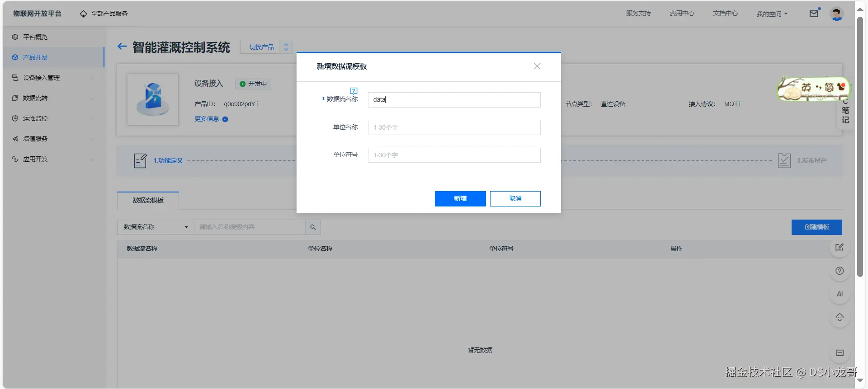
Task: Expand 数据流转 sidebar menu
Action: coord(53,98)
